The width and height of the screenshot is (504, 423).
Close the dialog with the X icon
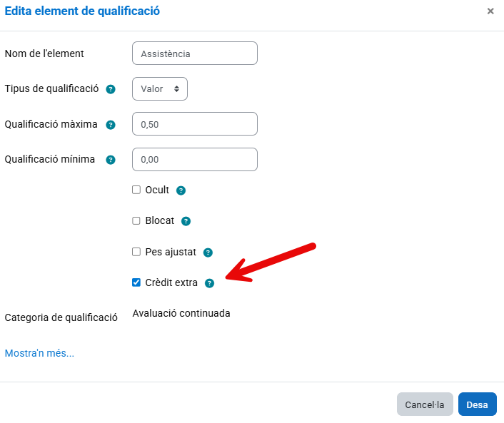(x=490, y=11)
